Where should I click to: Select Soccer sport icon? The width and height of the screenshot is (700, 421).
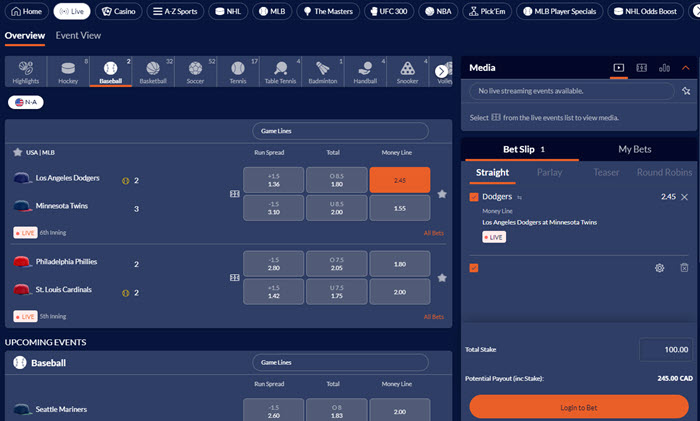tap(196, 71)
